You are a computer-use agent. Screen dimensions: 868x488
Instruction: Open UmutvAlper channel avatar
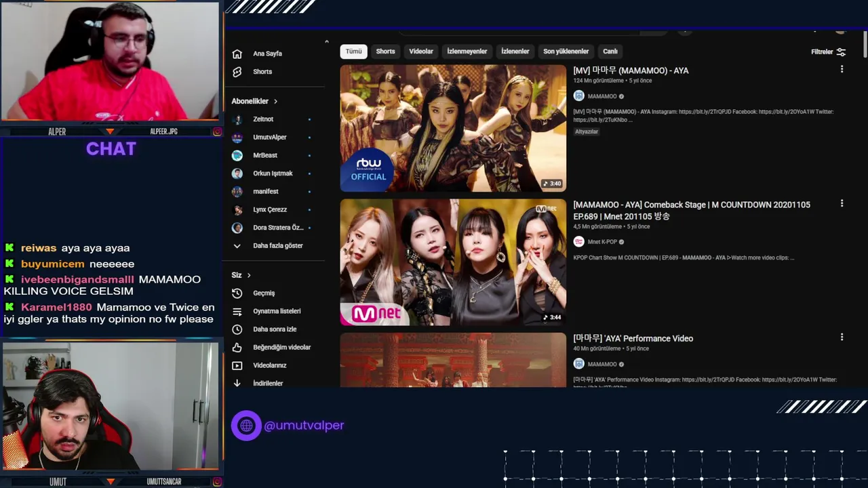[237, 138]
